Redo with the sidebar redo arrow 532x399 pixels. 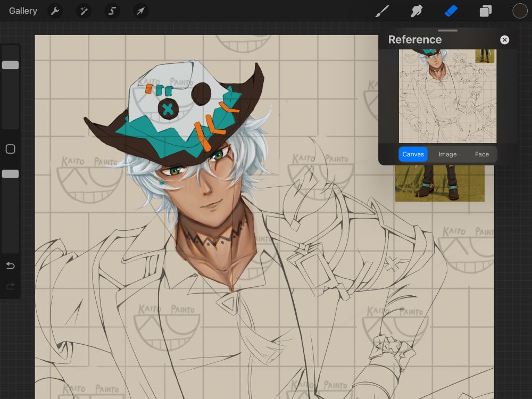tap(10, 287)
